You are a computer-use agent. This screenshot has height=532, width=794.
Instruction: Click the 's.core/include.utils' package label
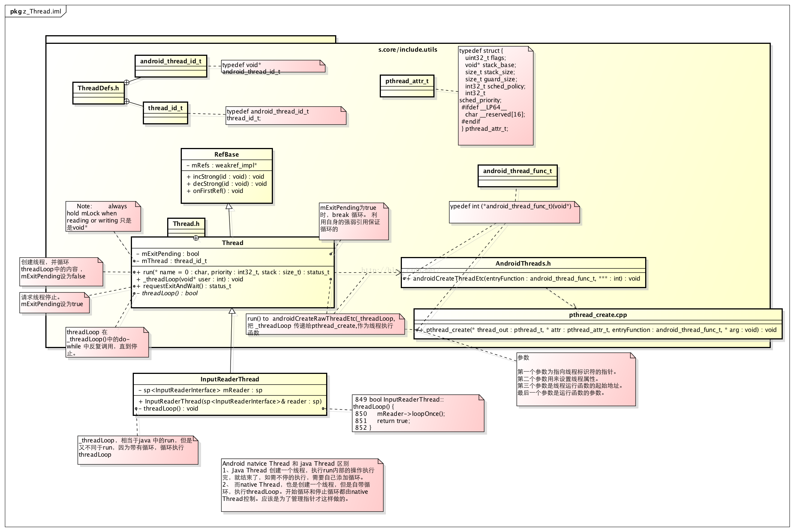click(407, 49)
